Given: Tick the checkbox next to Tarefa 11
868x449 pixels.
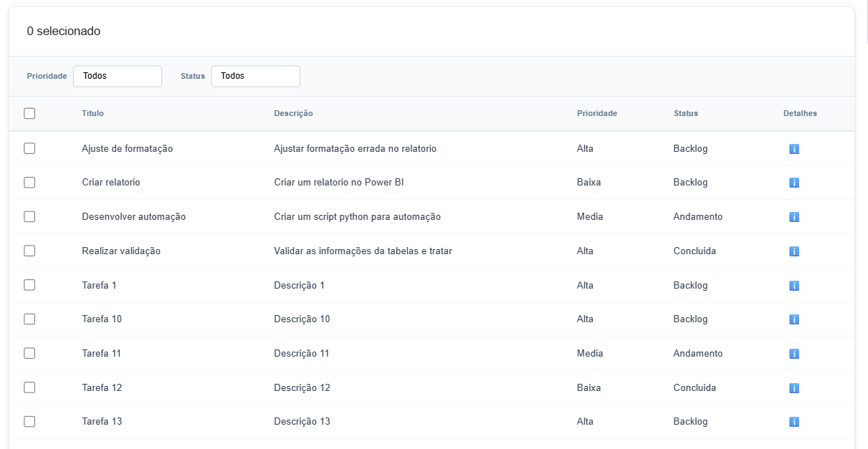Looking at the screenshot, I should coord(29,353).
